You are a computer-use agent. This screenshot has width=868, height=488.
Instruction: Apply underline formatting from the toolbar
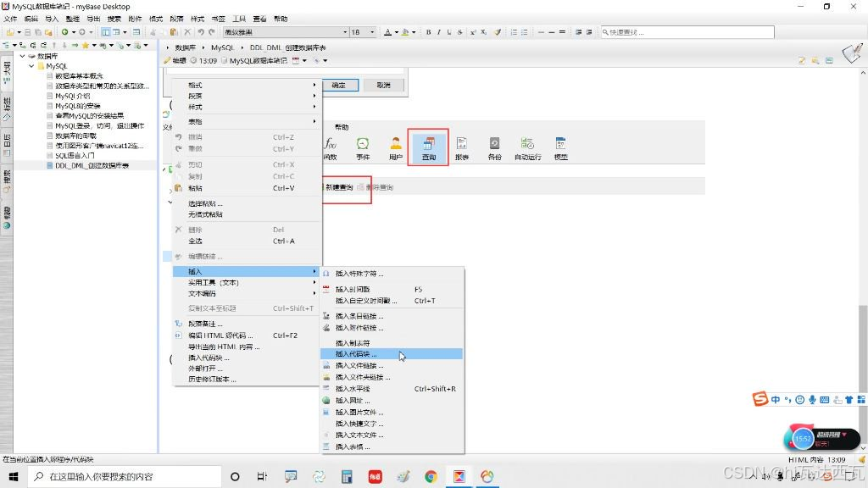[x=449, y=32]
